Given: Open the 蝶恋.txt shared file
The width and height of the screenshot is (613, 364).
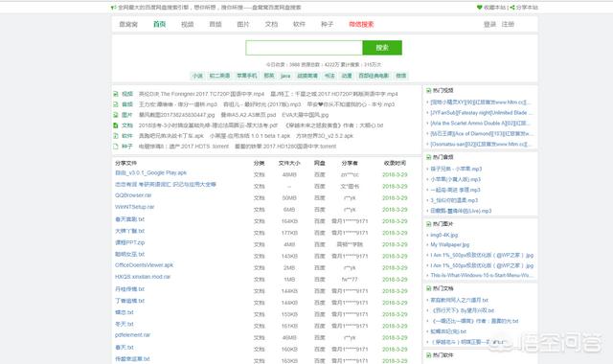Looking at the screenshot, I should tap(125, 312).
